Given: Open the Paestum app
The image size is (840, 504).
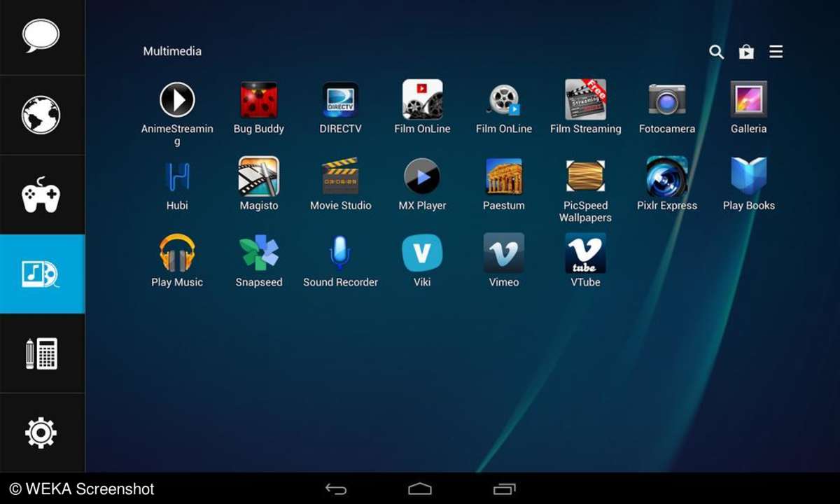Looking at the screenshot, I should pyautogui.click(x=504, y=176).
